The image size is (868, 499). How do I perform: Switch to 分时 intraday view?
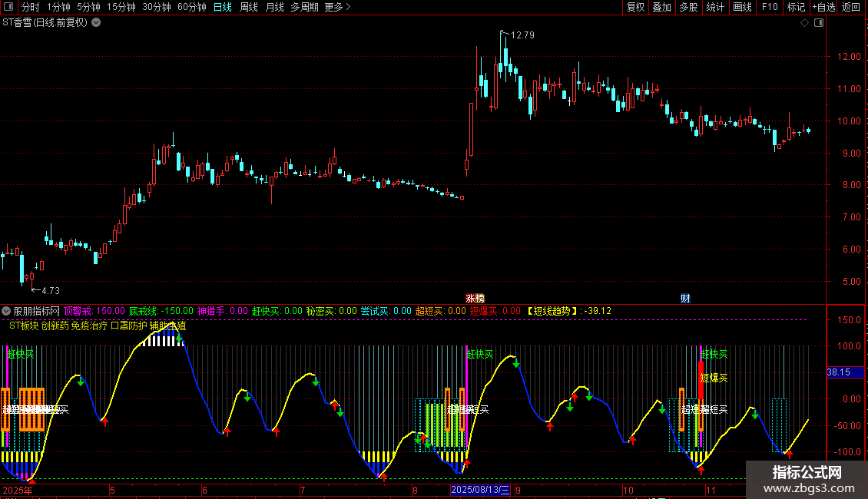pyautogui.click(x=30, y=7)
